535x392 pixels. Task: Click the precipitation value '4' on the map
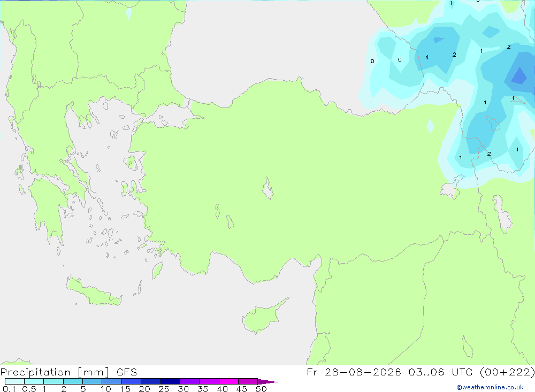click(427, 57)
